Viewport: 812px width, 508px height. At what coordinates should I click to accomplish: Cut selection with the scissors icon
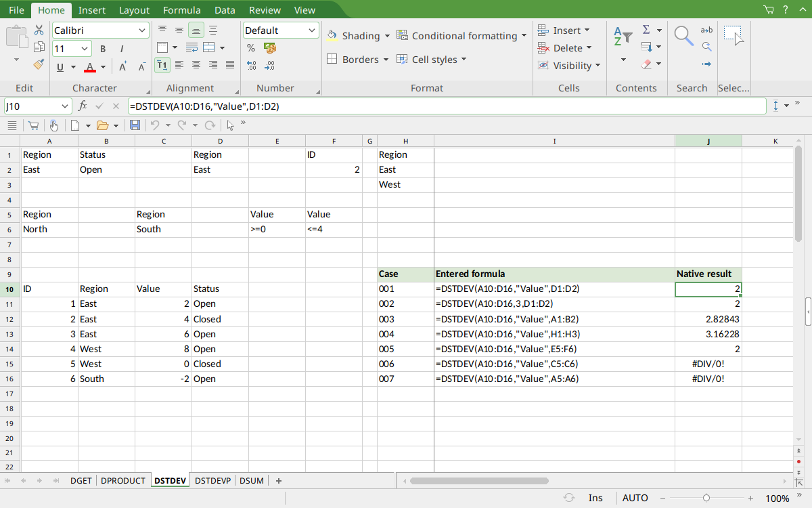[39, 30]
